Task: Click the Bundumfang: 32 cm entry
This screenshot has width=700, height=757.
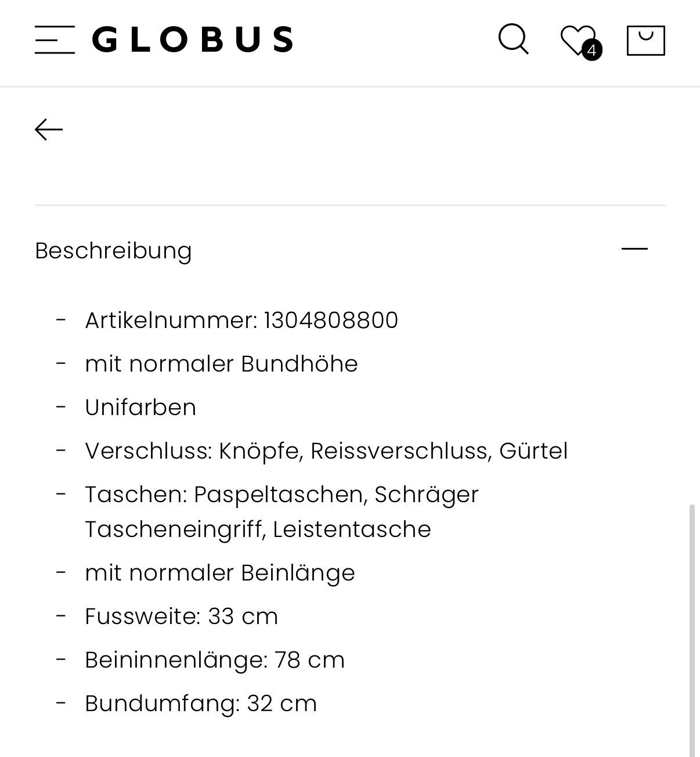Action: click(x=201, y=704)
